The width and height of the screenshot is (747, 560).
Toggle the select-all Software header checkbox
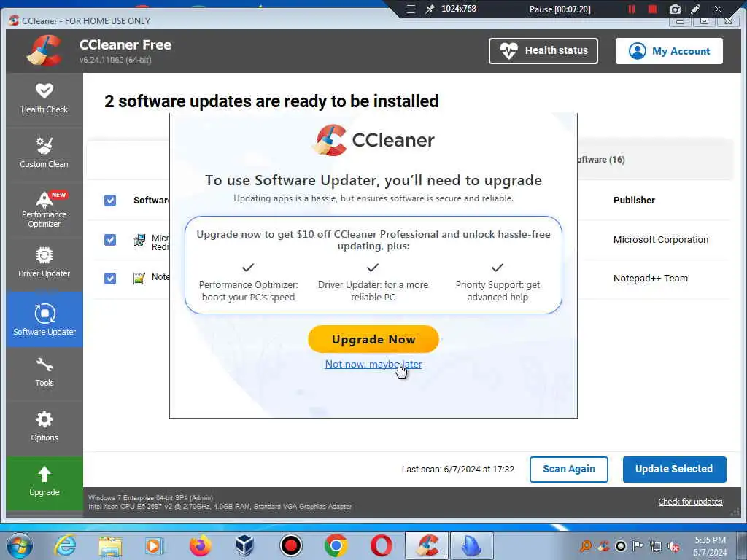[x=110, y=201]
